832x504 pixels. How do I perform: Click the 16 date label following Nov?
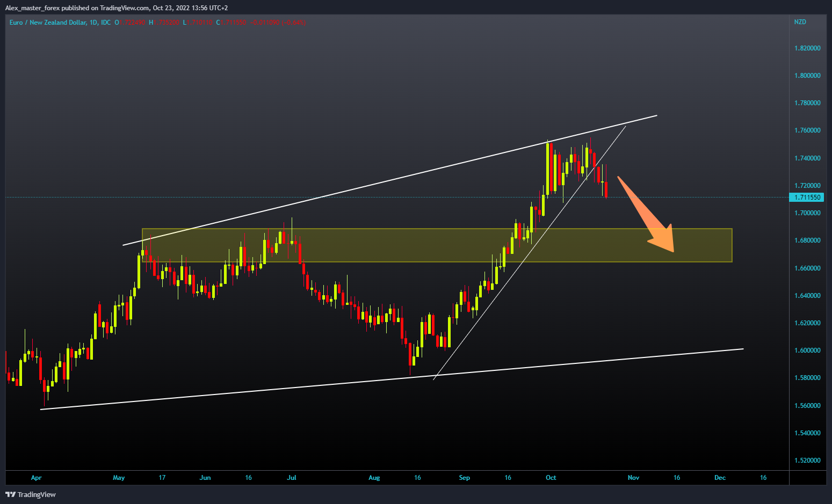pos(677,478)
